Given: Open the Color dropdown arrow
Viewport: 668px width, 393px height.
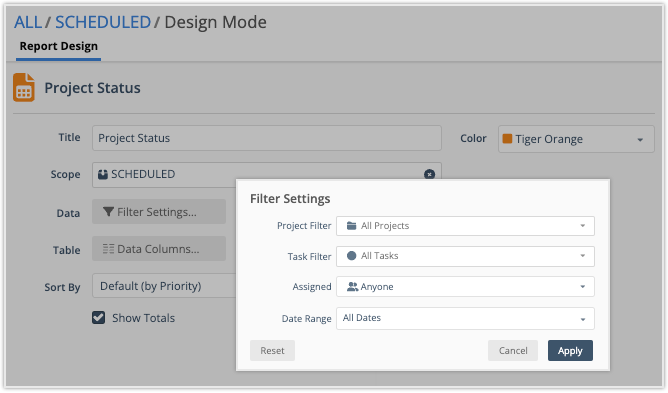Looking at the screenshot, I should tap(640, 140).
